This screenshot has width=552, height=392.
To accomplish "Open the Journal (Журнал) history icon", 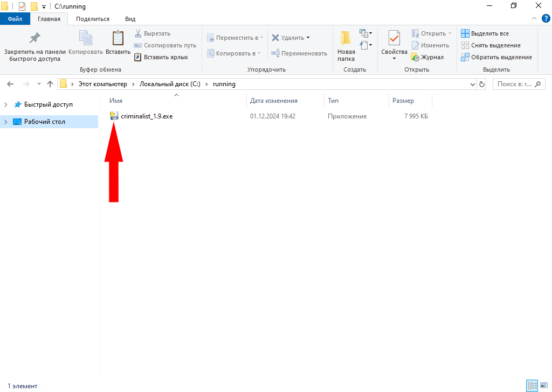I will [415, 57].
